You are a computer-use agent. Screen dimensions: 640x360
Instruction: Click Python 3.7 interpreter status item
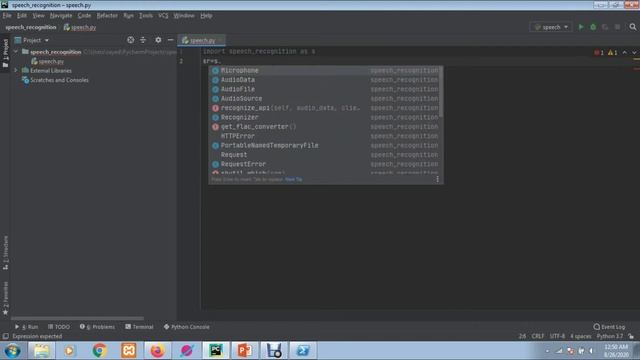(x=610, y=336)
